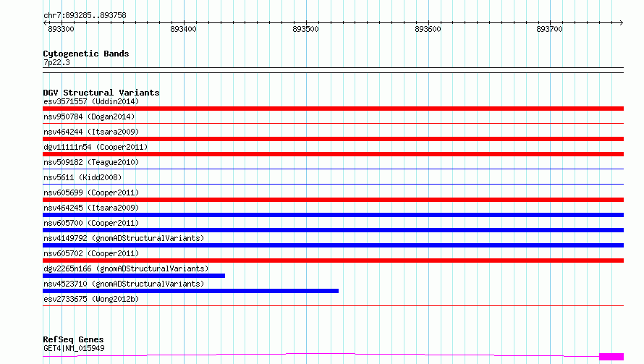Click the short blue bar under dgv2265n166
644x364 pixels.
(x=134, y=276)
